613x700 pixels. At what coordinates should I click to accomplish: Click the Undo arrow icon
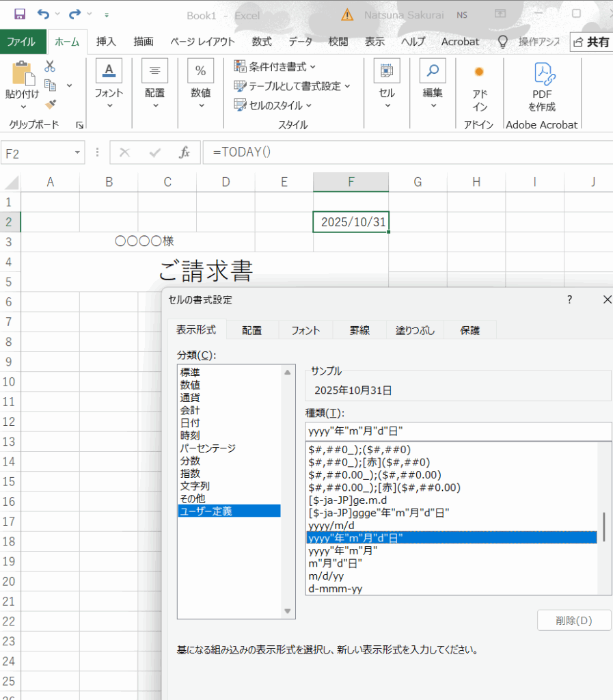coord(44,14)
